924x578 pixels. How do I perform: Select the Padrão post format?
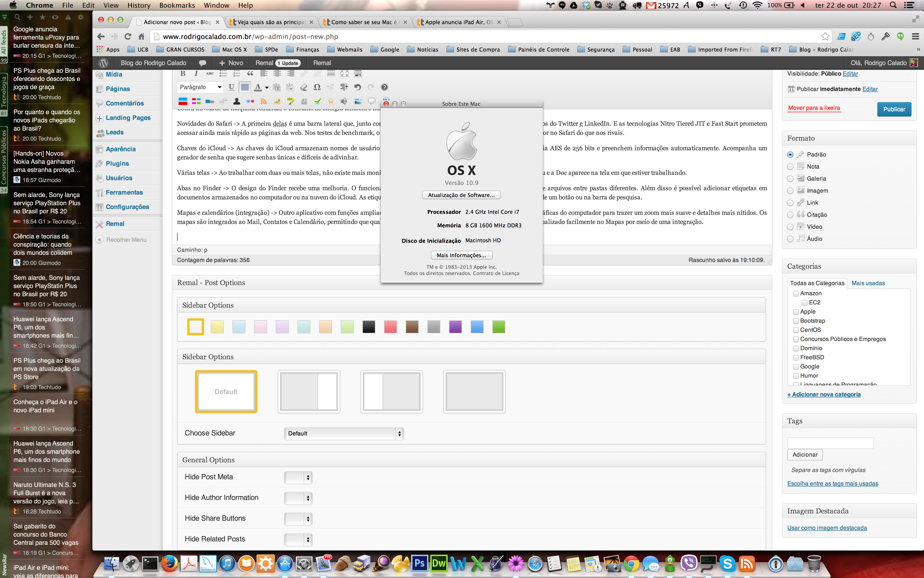click(790, 155)
